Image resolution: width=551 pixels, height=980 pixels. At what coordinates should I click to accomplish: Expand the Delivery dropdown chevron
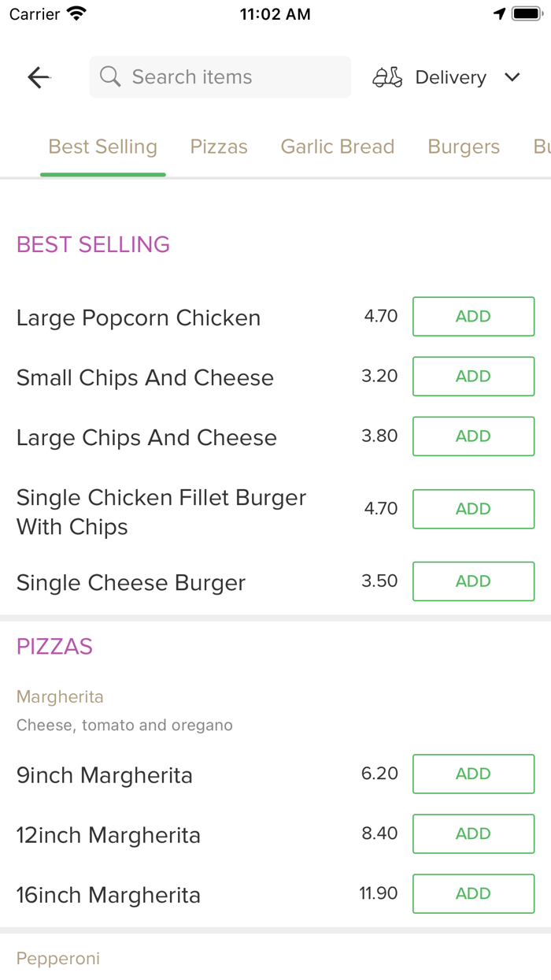tap(512, 77)
